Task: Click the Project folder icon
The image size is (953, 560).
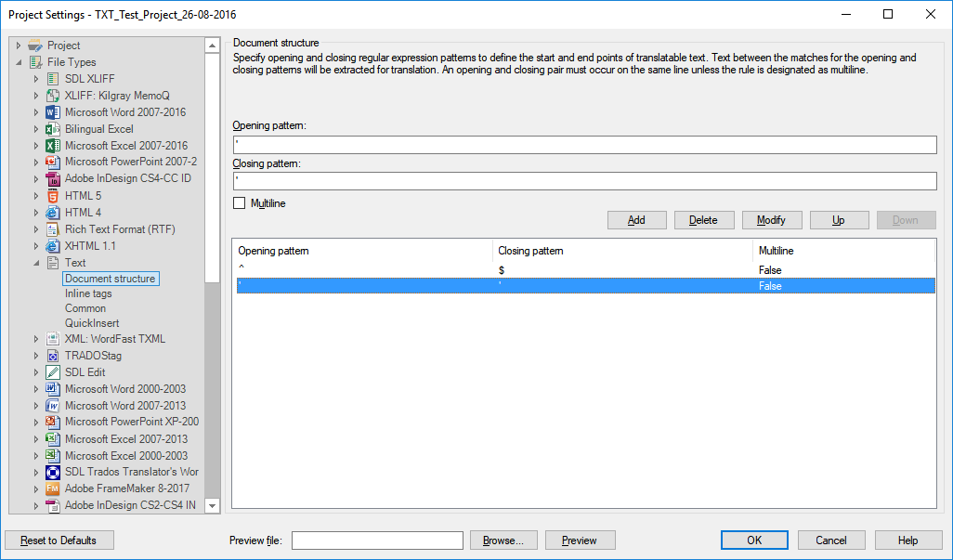Action: pos(35,46)
